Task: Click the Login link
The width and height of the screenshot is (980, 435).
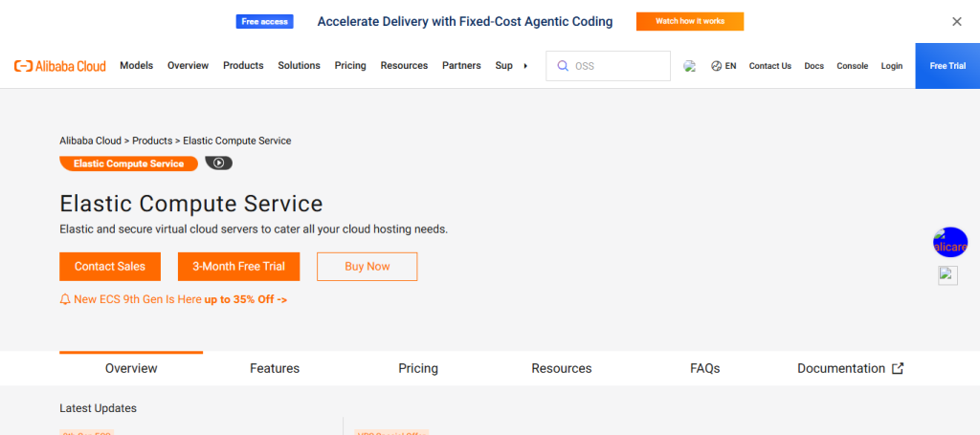Action: point(892,66)
